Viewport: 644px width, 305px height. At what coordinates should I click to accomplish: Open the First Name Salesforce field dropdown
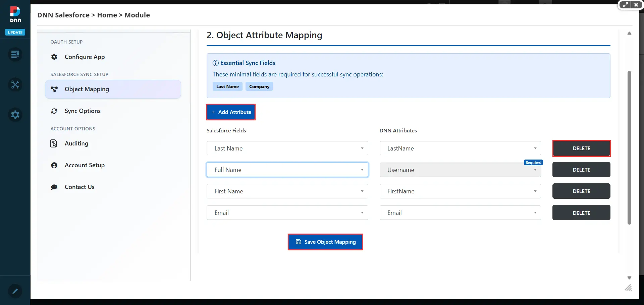[x=287, y=191]
